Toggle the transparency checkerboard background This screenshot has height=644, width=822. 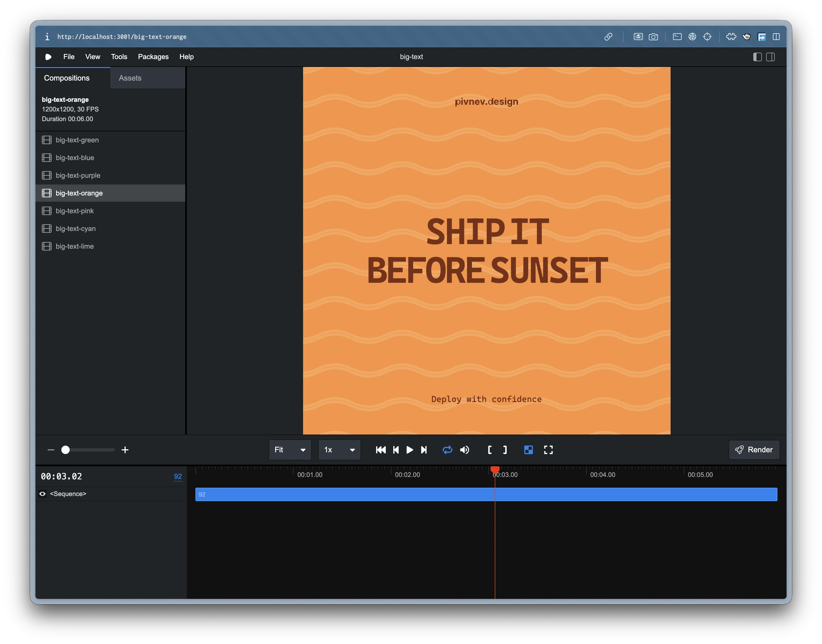528,450
